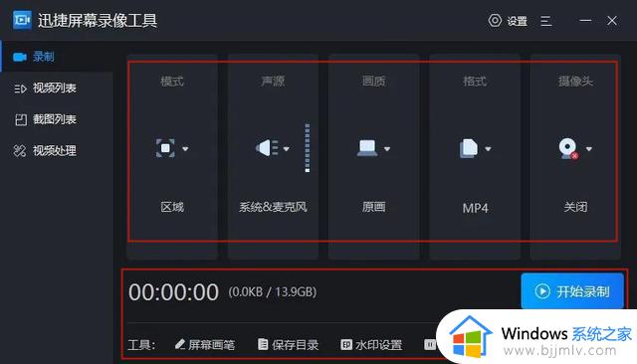This screenshot has width=637, height=364.
Task: Click the watermark icon beside 水印设置
Action: coord(346,344)
